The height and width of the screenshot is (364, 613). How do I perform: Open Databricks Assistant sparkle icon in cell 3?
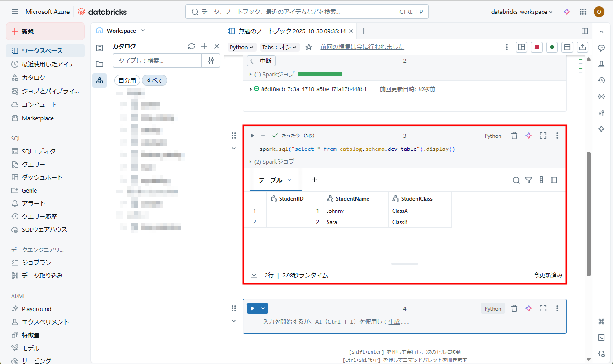point(529,136)
